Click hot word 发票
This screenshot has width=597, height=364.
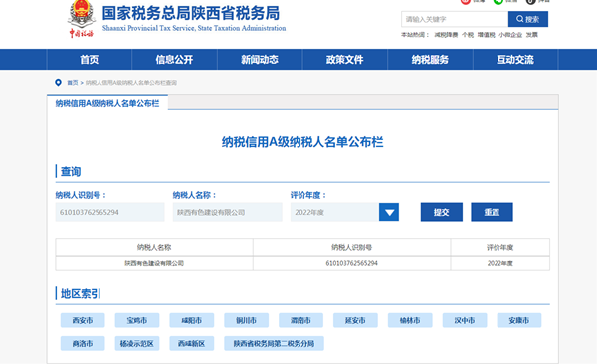pyautogui.click(x=532, y=35)
